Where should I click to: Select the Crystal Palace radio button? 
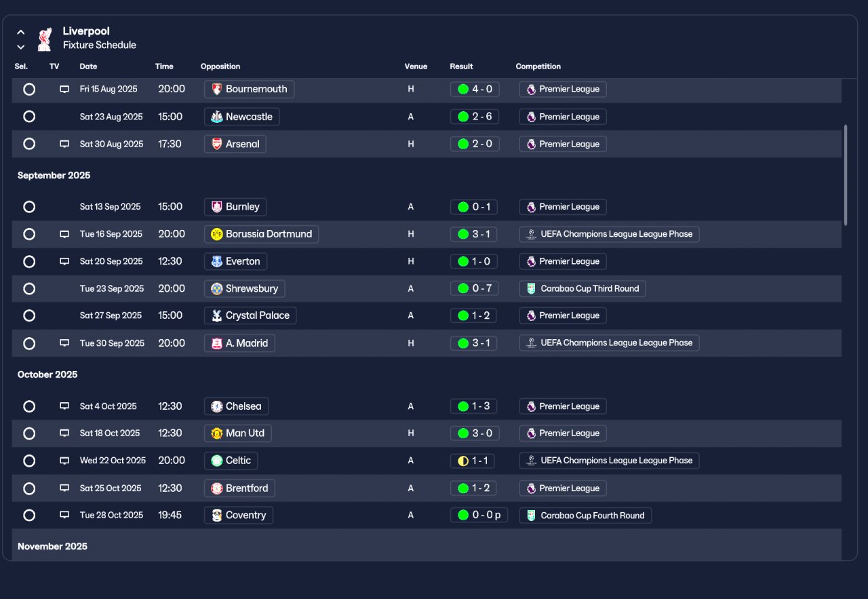coord(29,315)
